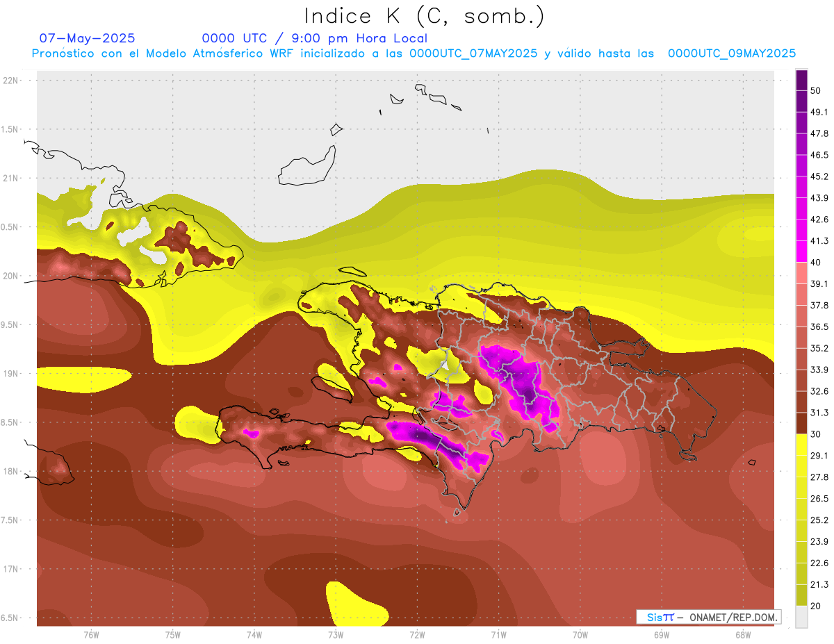
Task: Click the colorbar value "23.9"
Action: pos(819,541)
